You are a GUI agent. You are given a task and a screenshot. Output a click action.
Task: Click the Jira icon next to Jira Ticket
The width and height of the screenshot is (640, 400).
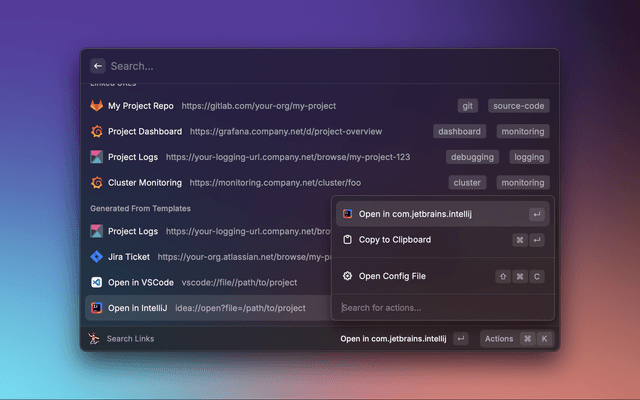(97, 257)
